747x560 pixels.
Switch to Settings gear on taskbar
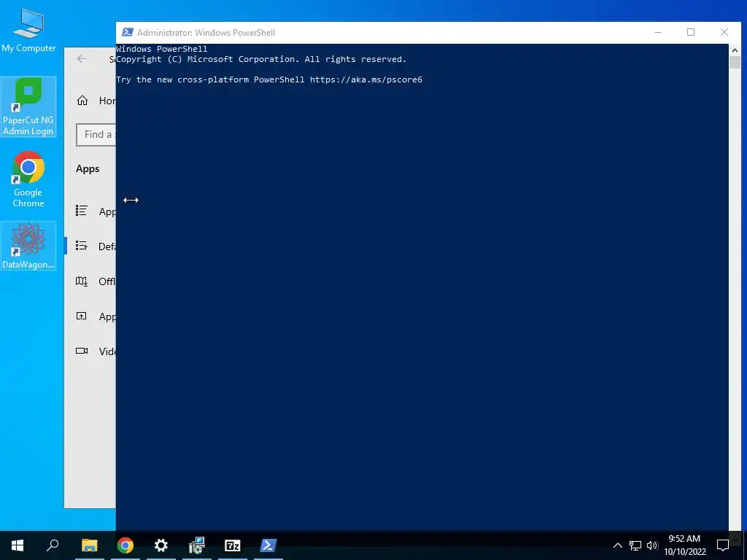click(161, 545)
